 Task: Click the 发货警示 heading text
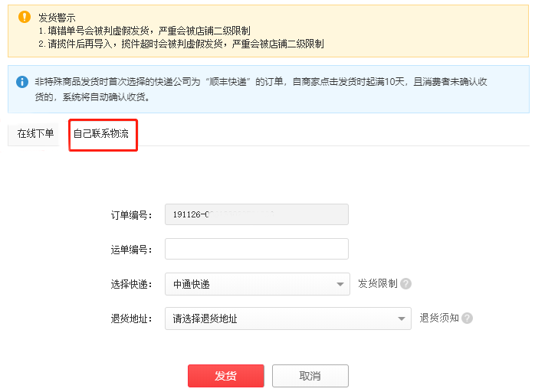pyautogui.click(x=57, y=17)
